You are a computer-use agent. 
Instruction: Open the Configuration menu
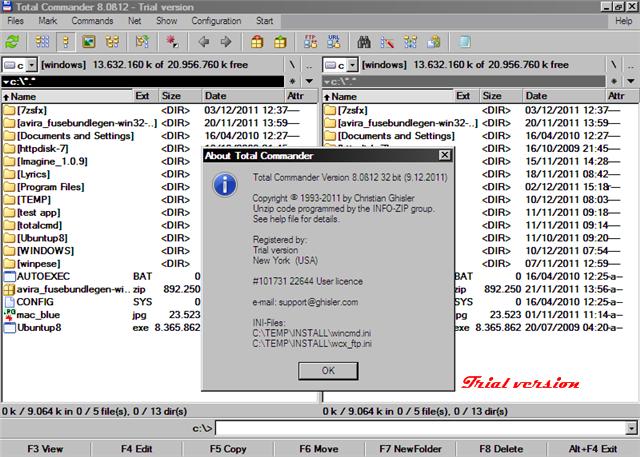(216, 21)
